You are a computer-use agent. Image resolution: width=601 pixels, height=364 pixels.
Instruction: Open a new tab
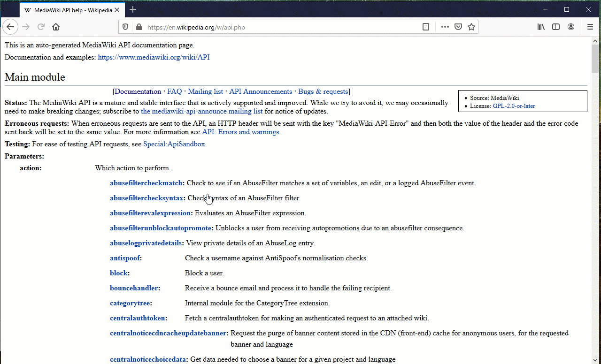(133, 9)
